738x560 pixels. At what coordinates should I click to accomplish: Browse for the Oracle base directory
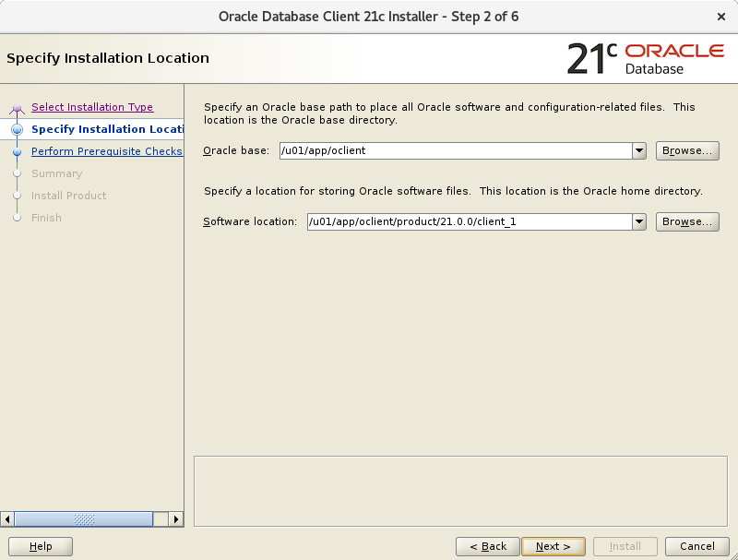(x=687, y=150)
